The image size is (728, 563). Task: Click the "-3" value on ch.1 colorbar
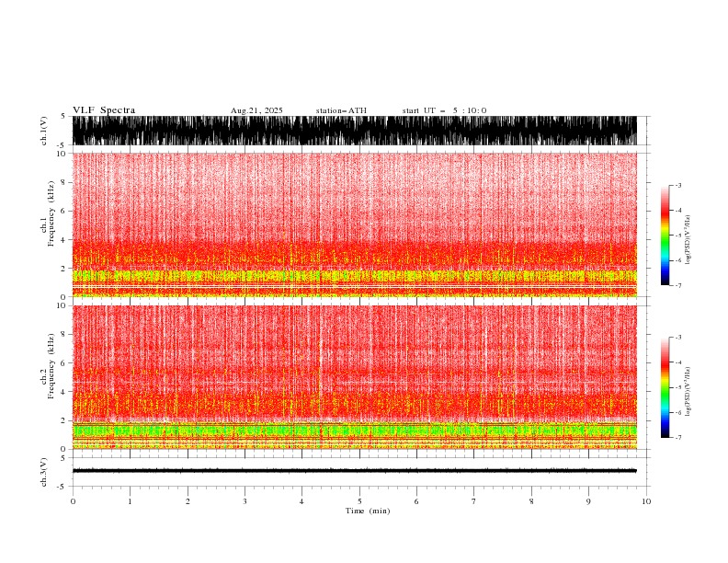678,185
